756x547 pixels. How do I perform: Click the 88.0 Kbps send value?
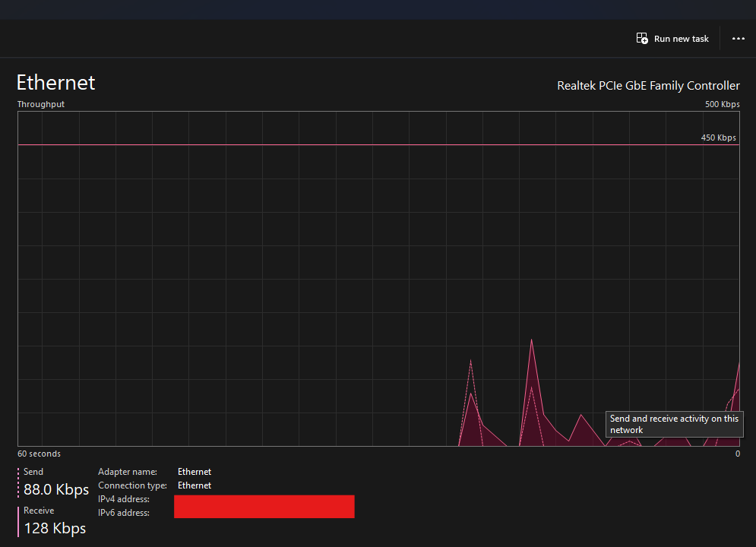[x=56, y=490]
